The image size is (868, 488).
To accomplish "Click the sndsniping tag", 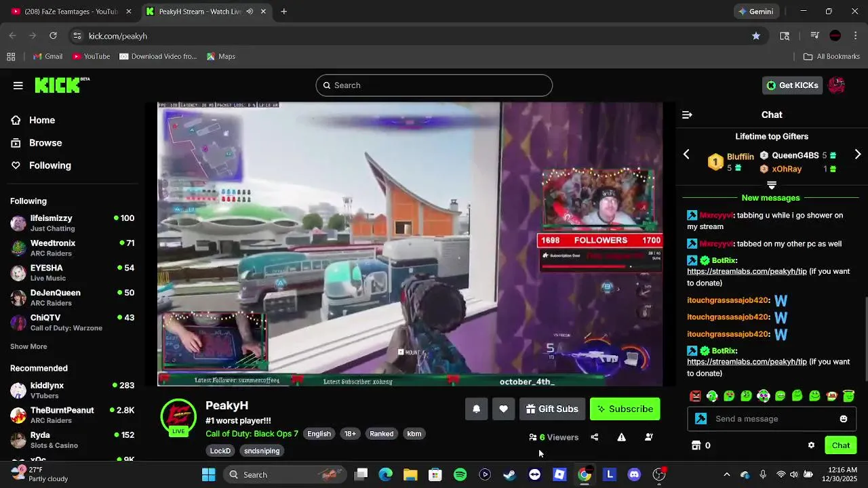I will coord(262,451).
